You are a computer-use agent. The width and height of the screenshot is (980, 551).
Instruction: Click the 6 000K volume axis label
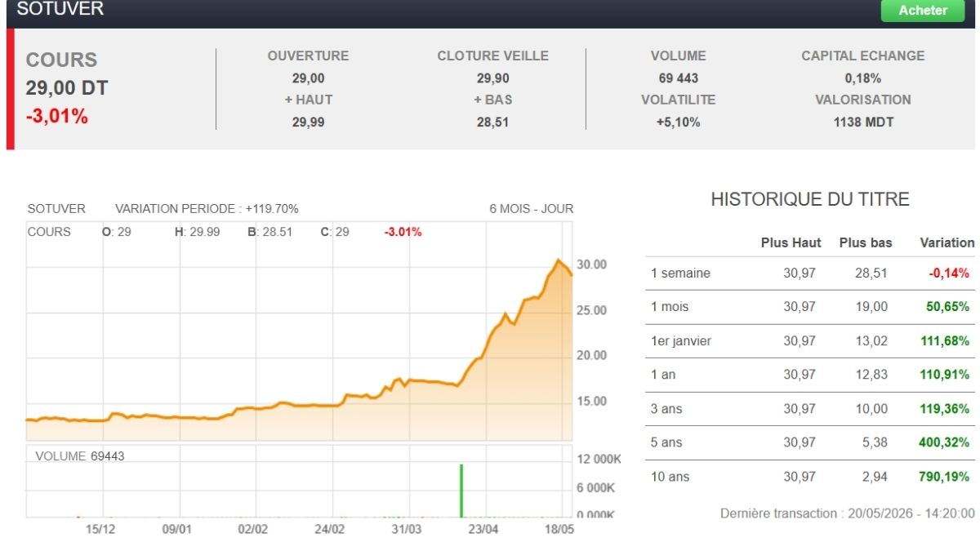pyautogui.click(x=596, y=488)
